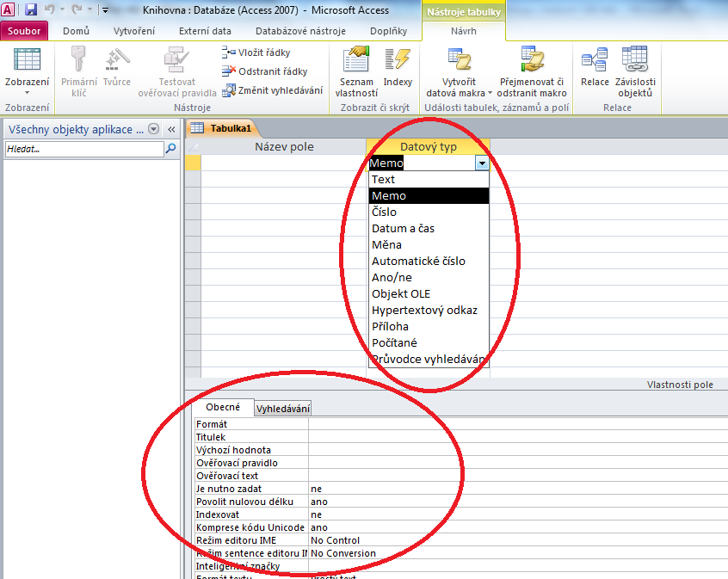Image resolution: width=728 pixels, height=579 pixels.
Task: Choose Datum a čas data type
Action: pos(429,229)
